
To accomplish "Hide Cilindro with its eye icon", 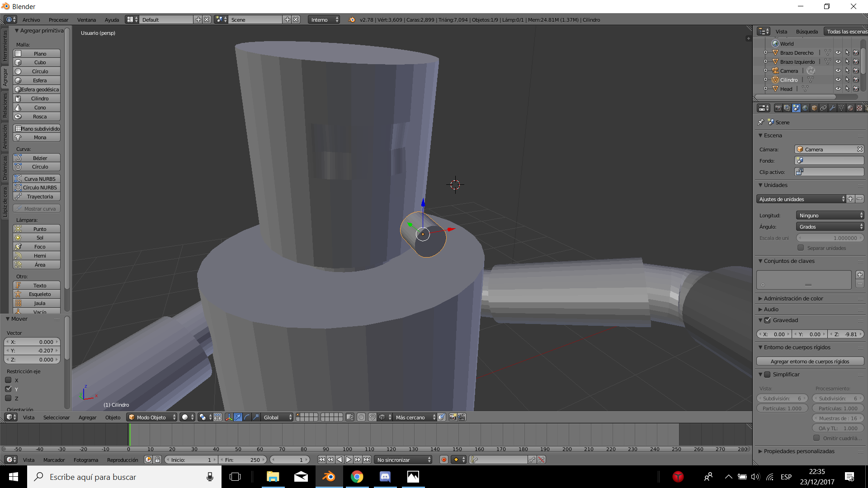I will coord(838,80).
